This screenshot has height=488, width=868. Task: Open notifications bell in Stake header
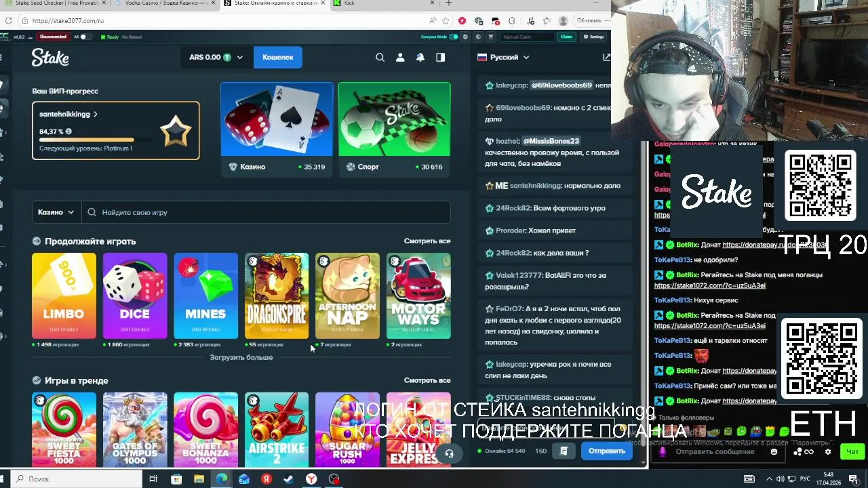[x=420, y=58]
